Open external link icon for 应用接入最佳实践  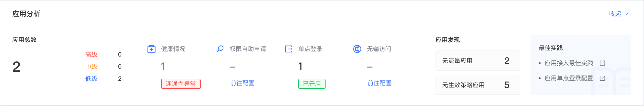pos(602,63)
